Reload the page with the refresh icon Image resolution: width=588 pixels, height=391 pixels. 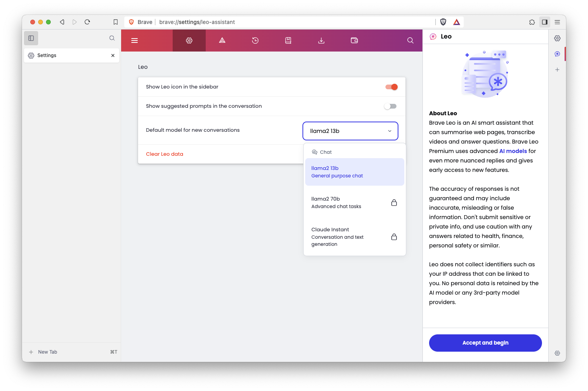tap(87, 22)
